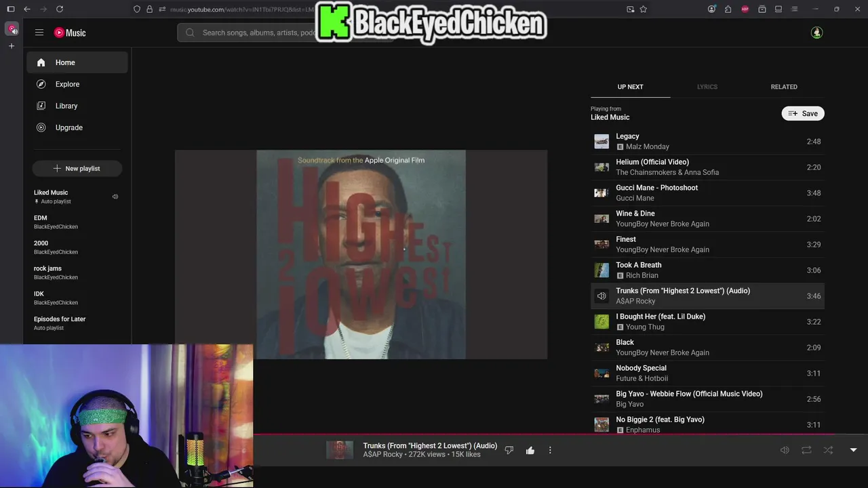Viewport: 868px width, 488px height.
Task: Open the YouTube Music guide hamburger menu
Action: coord(39,33)
